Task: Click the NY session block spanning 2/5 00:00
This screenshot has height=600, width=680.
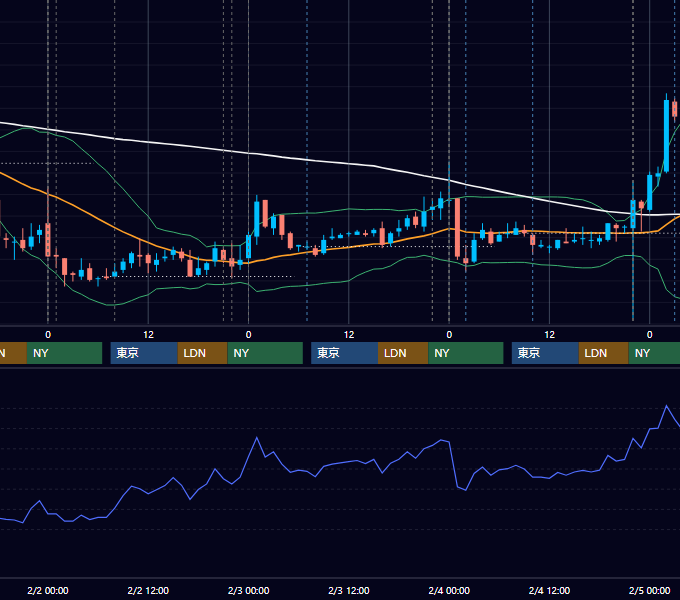Action: point(654,353)
